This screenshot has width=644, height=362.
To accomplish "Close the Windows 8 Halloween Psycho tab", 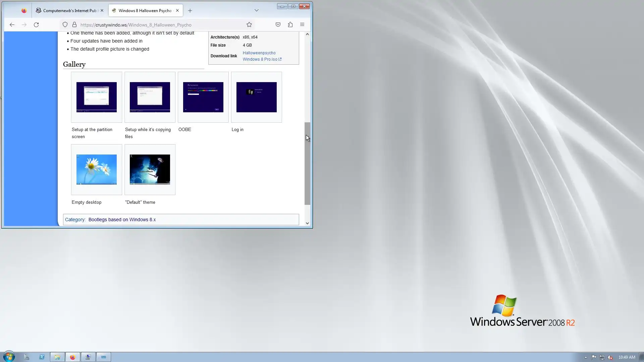I will click(x=177, y=10).
